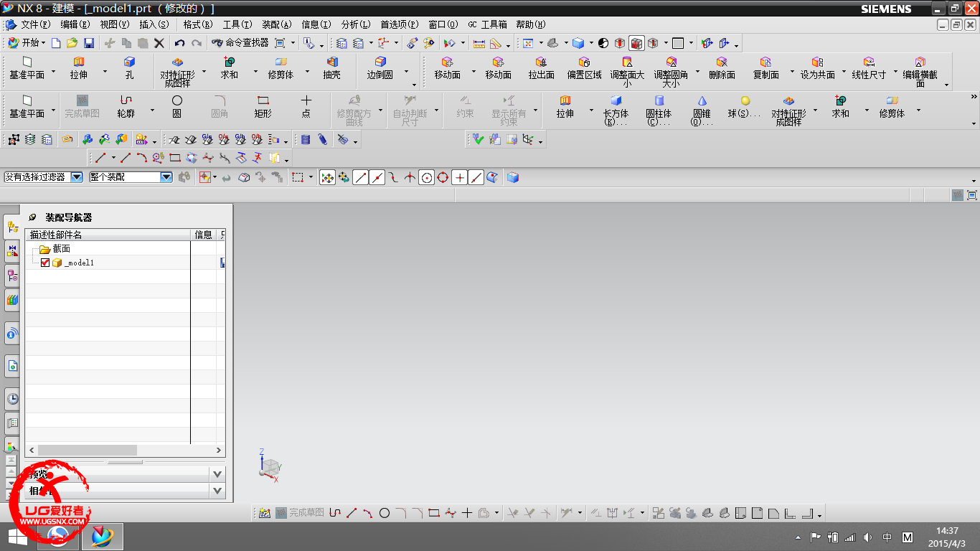The width and height of the screenshot is (980, 551).
Task: Select the 调整面大小 resize face tool
Action: (627, 72)
